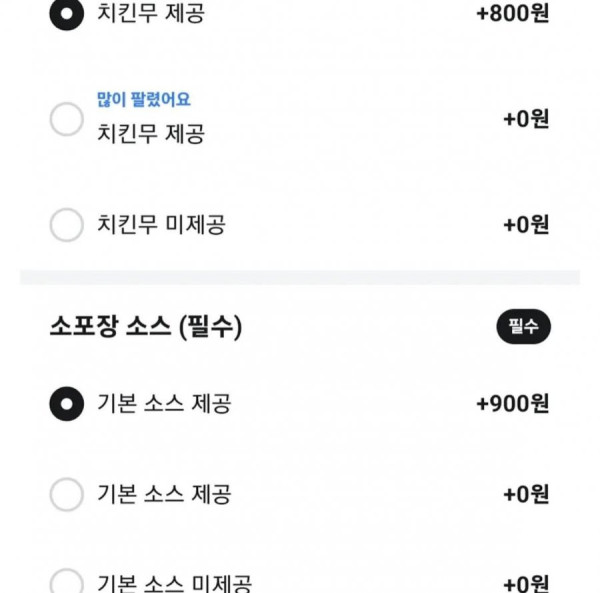Click the +0원 price next to 치킨무 미제공

(x=527, y=225)
